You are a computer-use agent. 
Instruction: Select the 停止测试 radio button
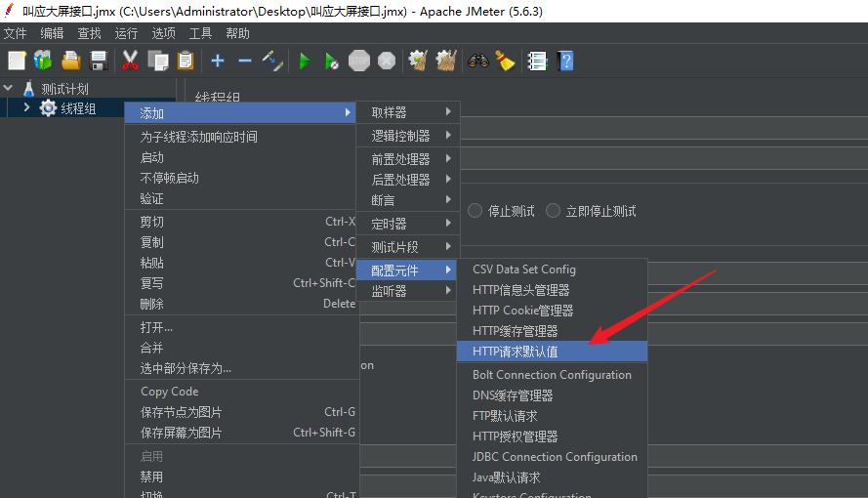pos(475,211)
